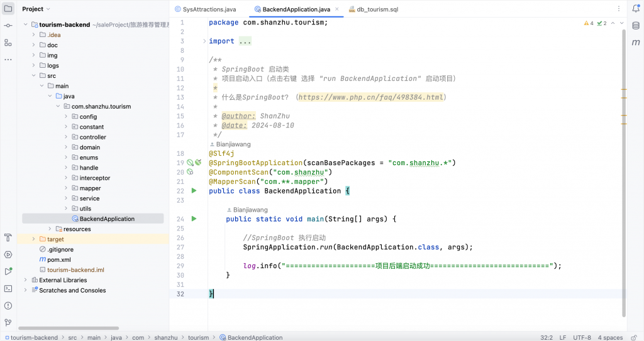Open the Project tool window folder icon
Screen dimensions: 644x341
pos(8,9)
